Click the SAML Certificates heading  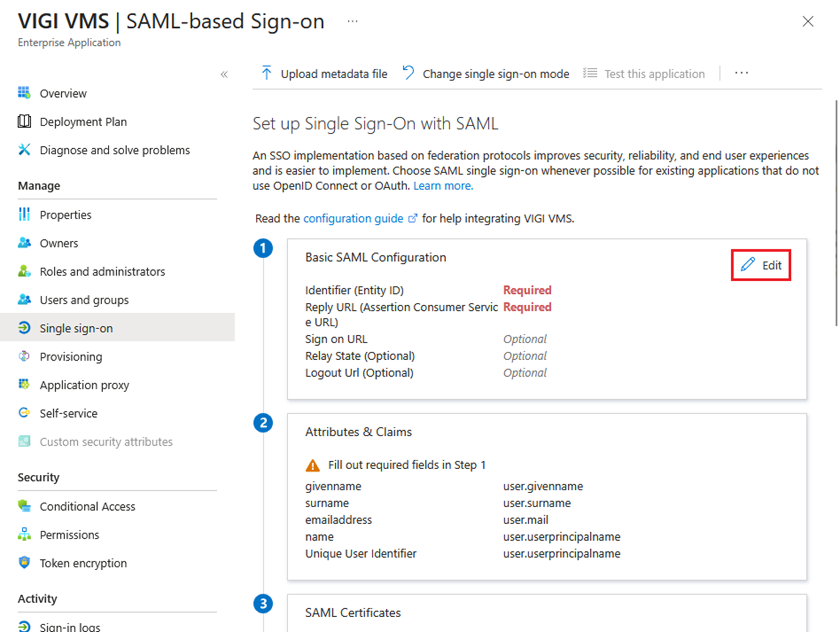coord(353,613)
